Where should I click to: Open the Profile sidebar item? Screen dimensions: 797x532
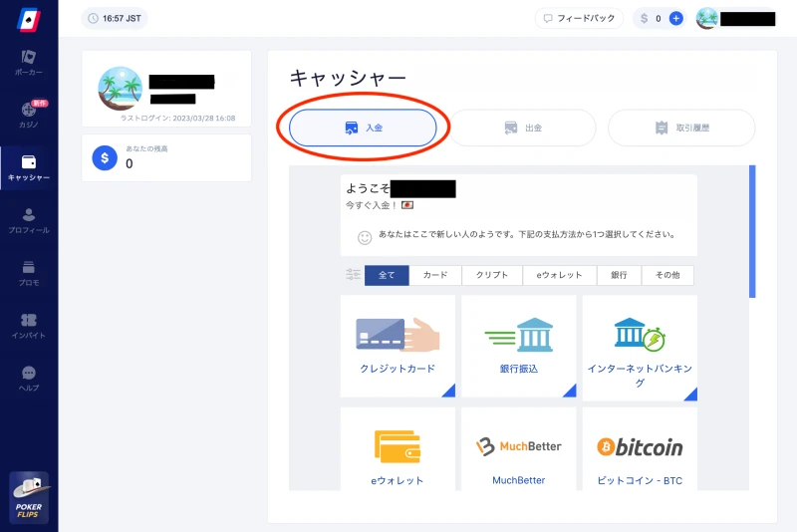pos(29,220)
